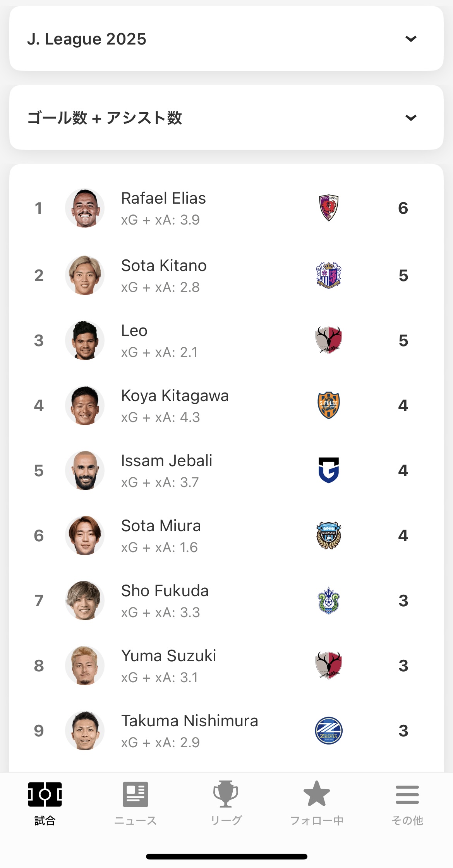Tap the Gamba Osaka crest beside Issam Jebali

point(329,470)
